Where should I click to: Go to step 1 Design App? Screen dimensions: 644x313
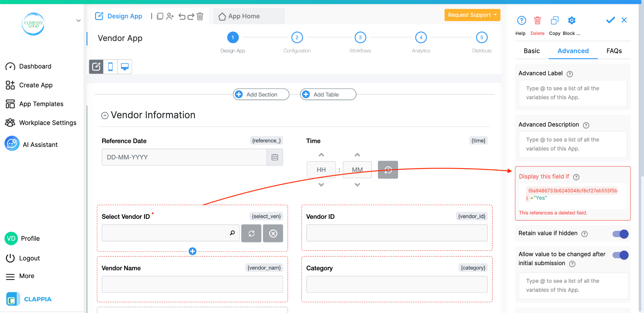(233, 37)
